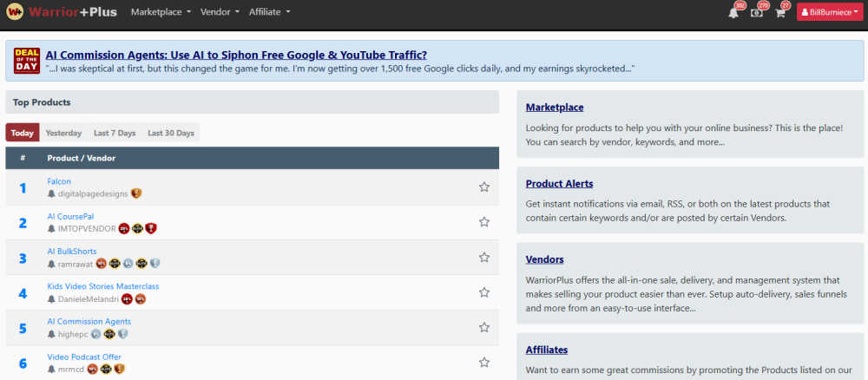The image size is (868, 380).
Task: Click bell icon next to ramrawat
Action: (x=51, y=264)
